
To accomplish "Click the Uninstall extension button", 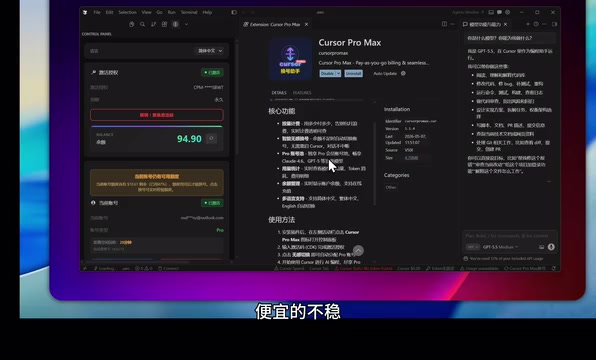I will pos(353,73).
